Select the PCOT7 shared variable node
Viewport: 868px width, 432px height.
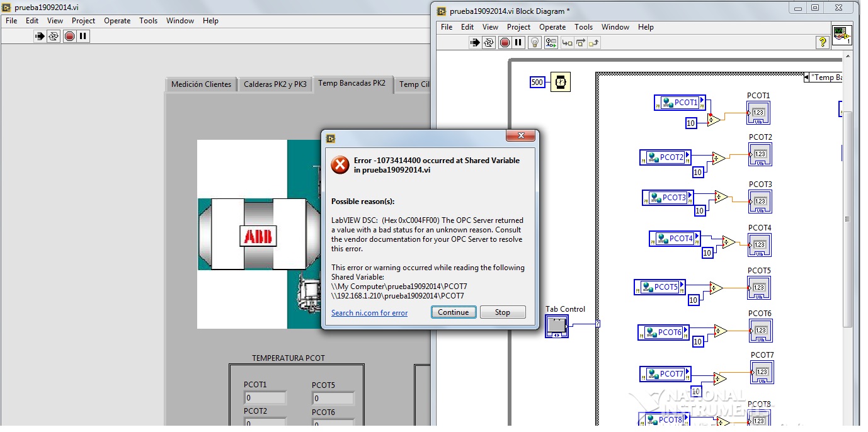point(665,373)
